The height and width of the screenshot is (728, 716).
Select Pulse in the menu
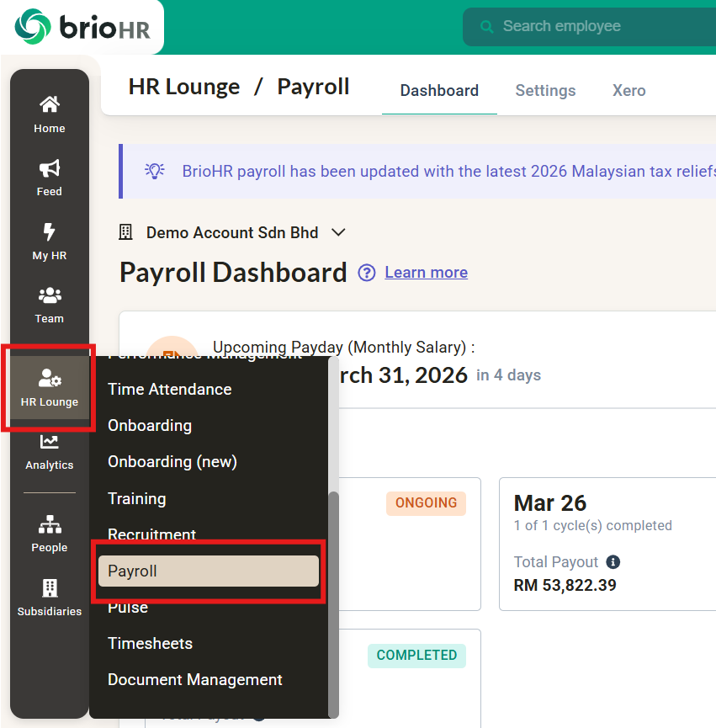click(x=128, y=608)
